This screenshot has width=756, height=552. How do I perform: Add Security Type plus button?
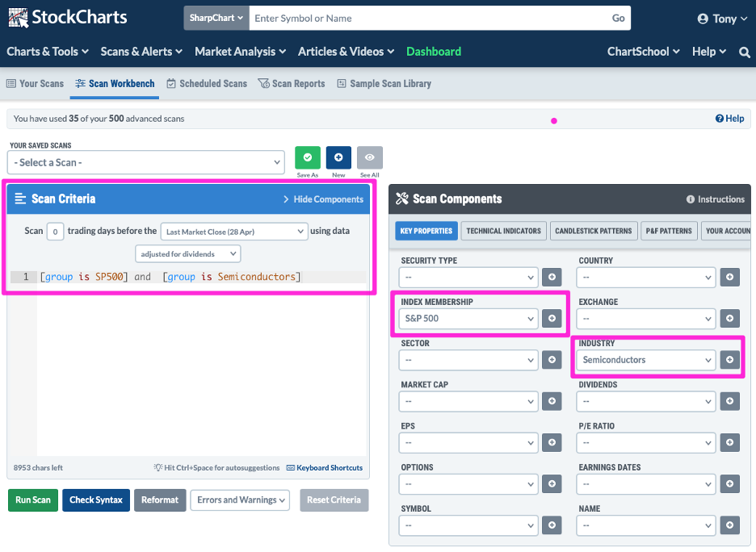(552, 277)
